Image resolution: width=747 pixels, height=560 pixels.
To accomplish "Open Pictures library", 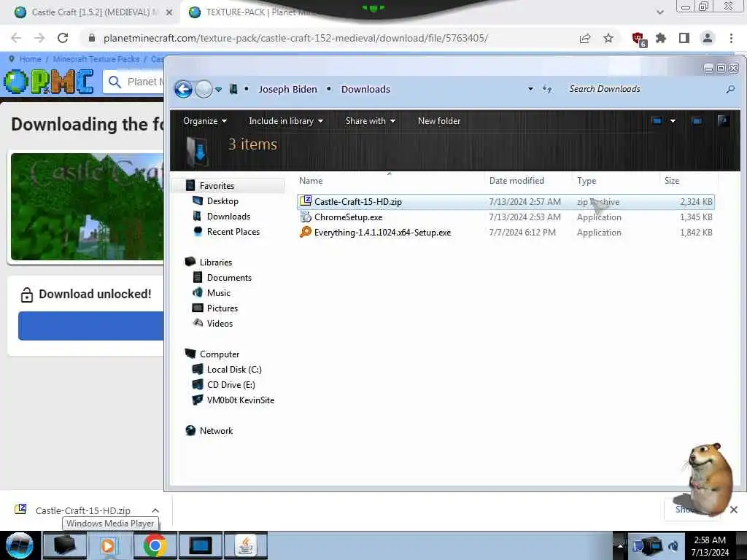I will (x=222, y=308).
